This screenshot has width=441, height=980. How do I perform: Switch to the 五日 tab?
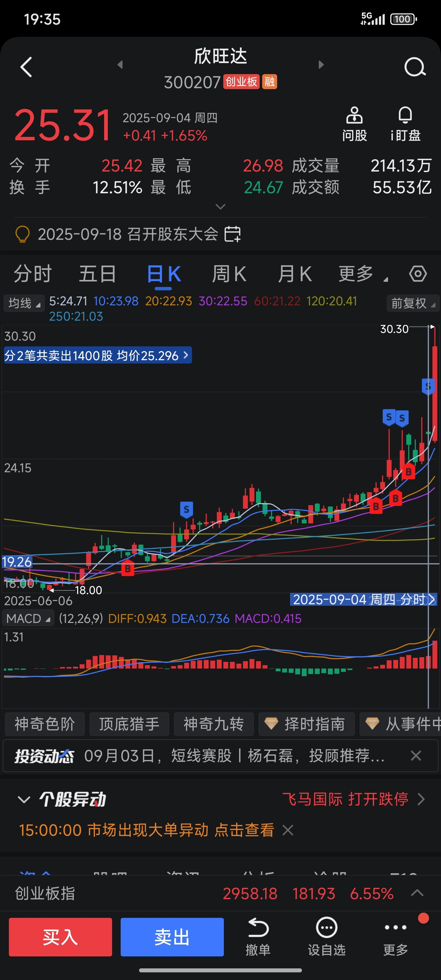(97, 273)
